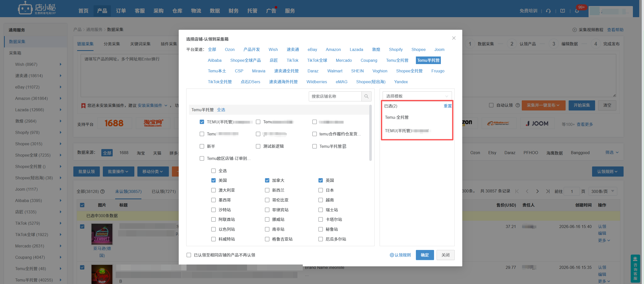
Task: Click the Taobao platform logo
Action: 153,123
